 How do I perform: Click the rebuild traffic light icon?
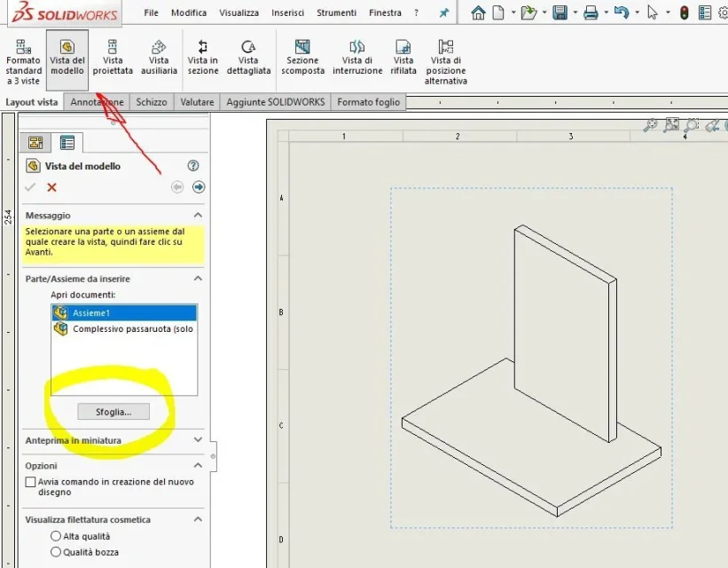pyautogui.click(x=684, y=12)
